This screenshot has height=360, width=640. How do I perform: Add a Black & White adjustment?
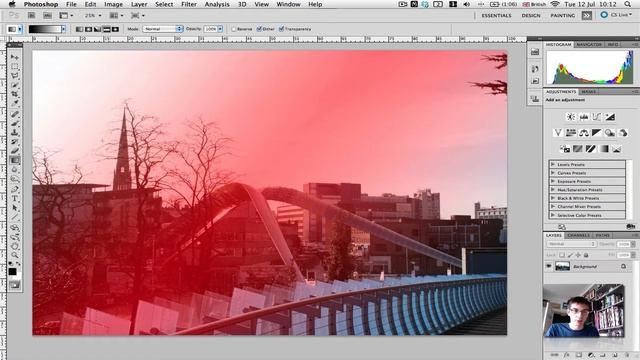pyautogui.click(x=596, y=133)
